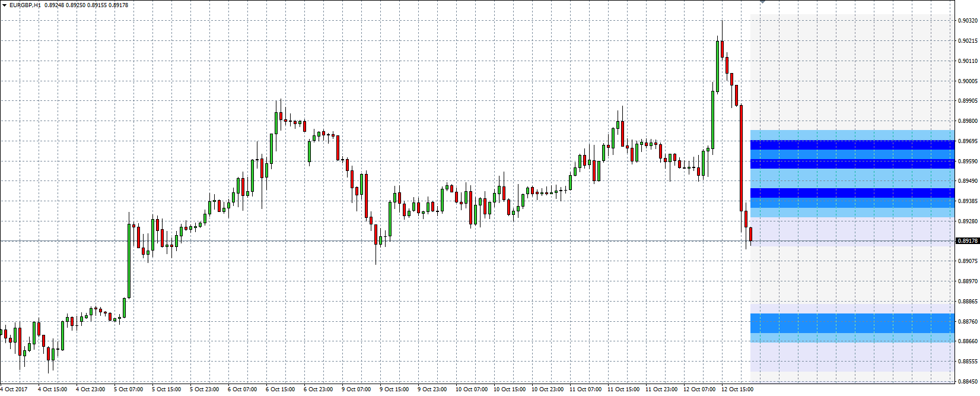Select the grey chart shift triangle marker
Viewport: 980px width, 396px height.
point(762,2)
